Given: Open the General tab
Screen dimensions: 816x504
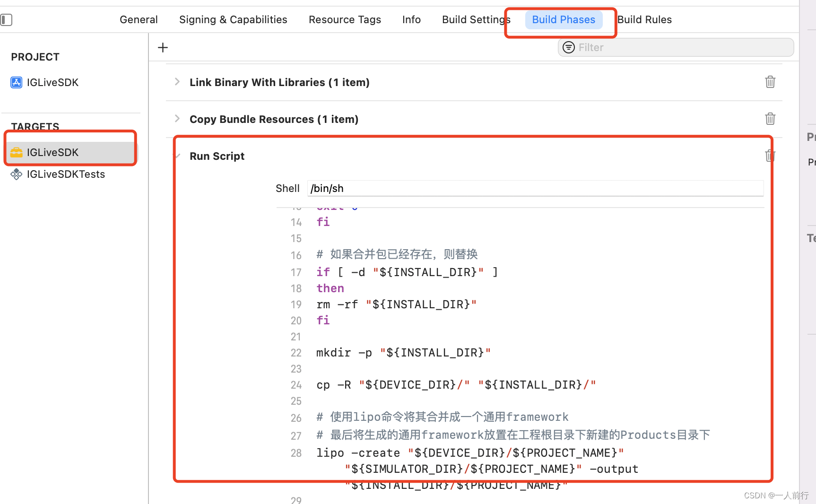Looking at the screenshot, I should point(139,20).
